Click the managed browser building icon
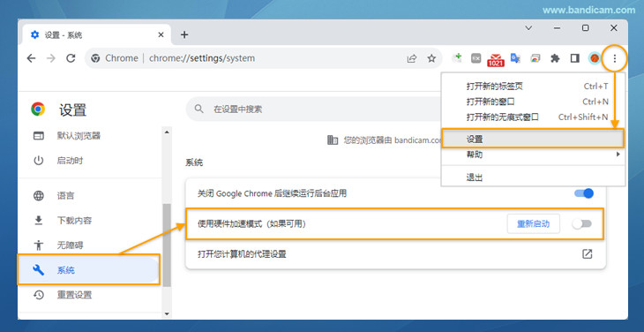644x332 pixels. [x=333, y=140]
